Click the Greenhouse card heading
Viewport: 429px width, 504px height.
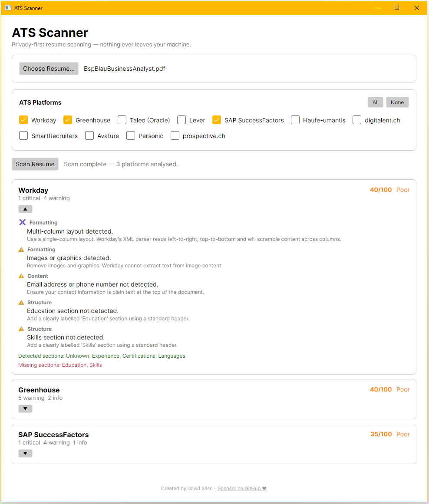tap(39, 390)
